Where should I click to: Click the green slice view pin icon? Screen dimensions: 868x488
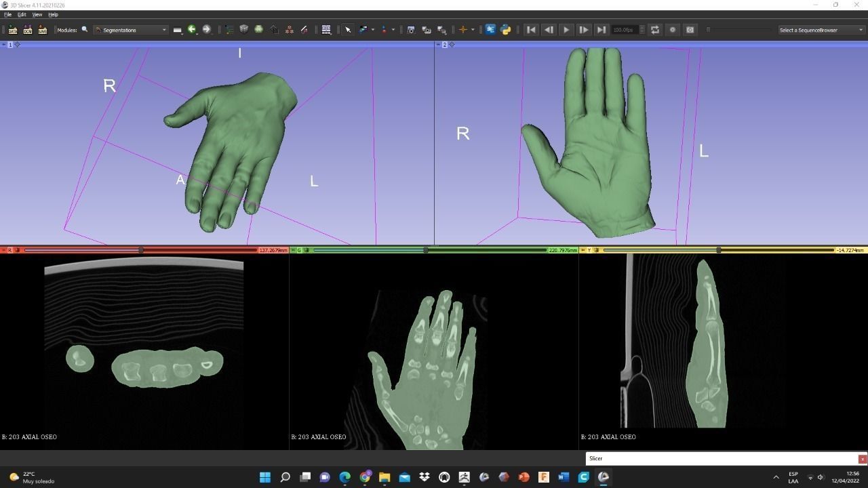(293, 250)
